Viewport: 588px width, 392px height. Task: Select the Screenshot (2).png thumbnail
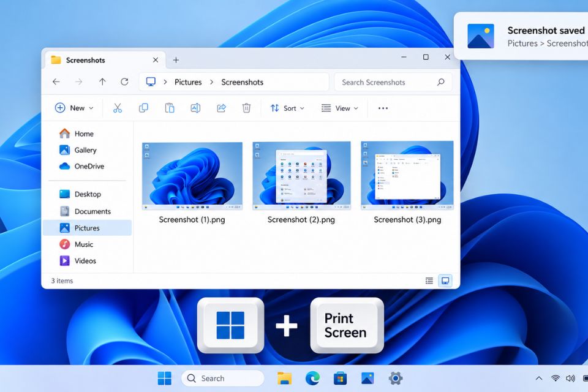click(x=301, y=176)
